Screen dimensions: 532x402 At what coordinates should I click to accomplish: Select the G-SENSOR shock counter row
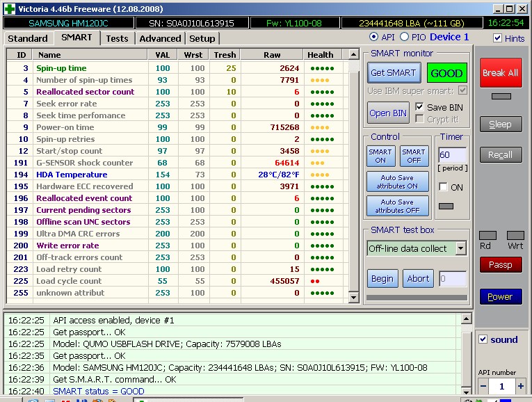(x=177, y=163)
